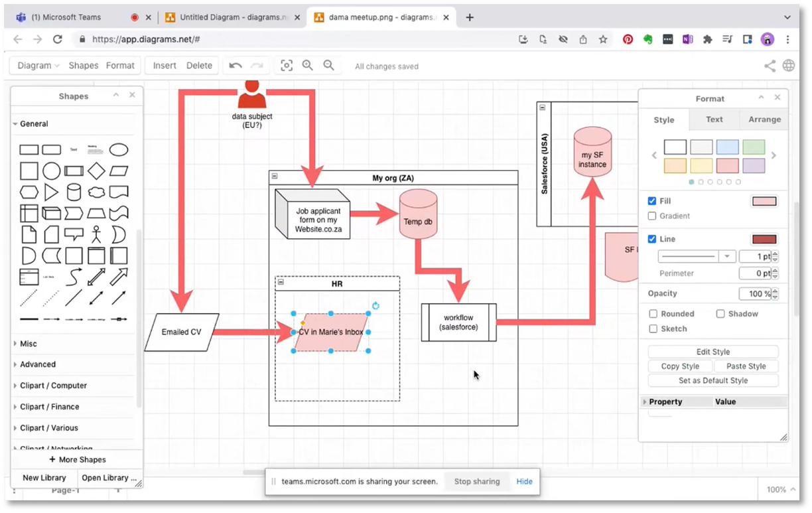Click the Delete toolbar button
The width and height of the screenshot is (812, 513).
pos(199,65)
